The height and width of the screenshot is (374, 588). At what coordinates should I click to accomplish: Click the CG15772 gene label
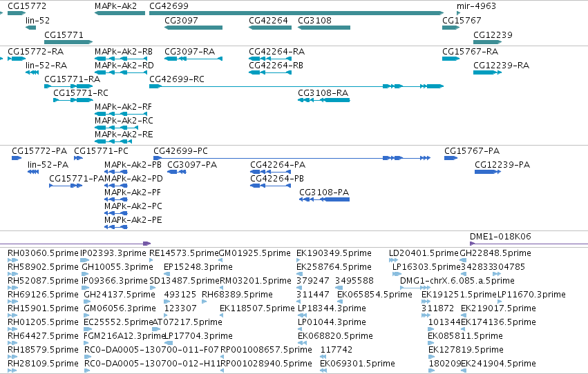coord(27,6)
